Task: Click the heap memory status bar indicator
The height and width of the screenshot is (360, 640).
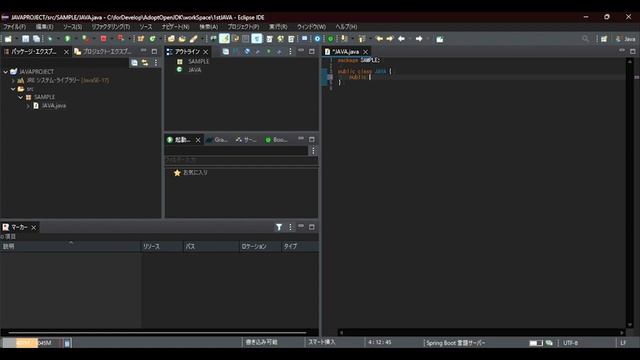Action: (x=32, y=343)
